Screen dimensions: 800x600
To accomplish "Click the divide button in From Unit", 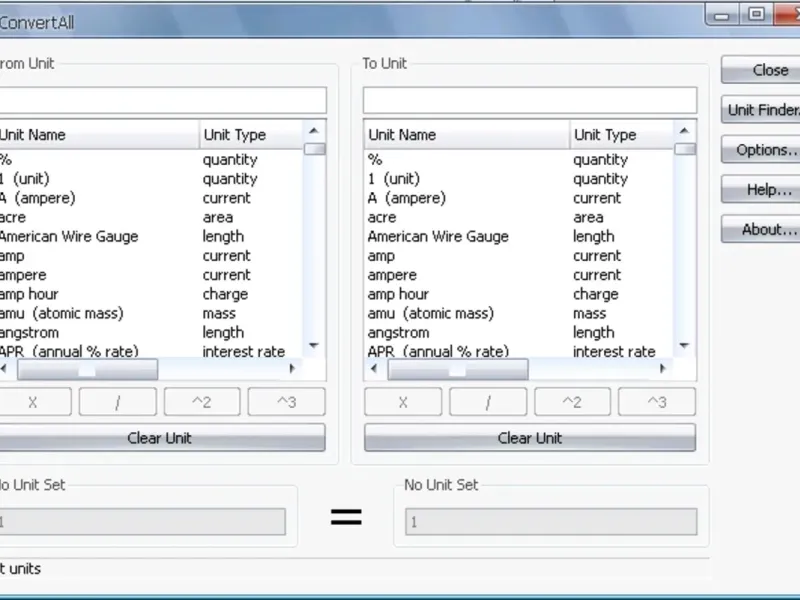I will pos(118,402).
